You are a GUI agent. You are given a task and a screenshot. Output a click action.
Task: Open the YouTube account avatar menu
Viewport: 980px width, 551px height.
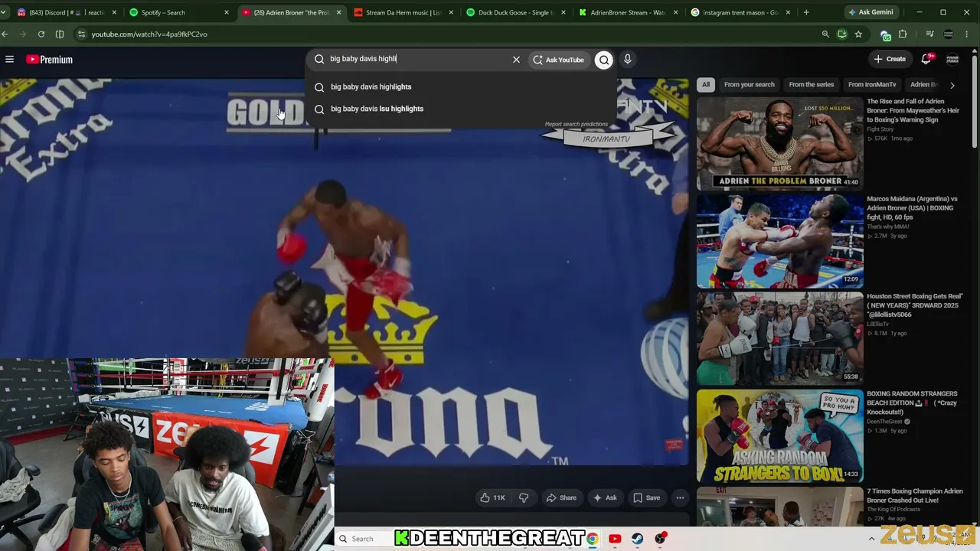click(952, 59)
